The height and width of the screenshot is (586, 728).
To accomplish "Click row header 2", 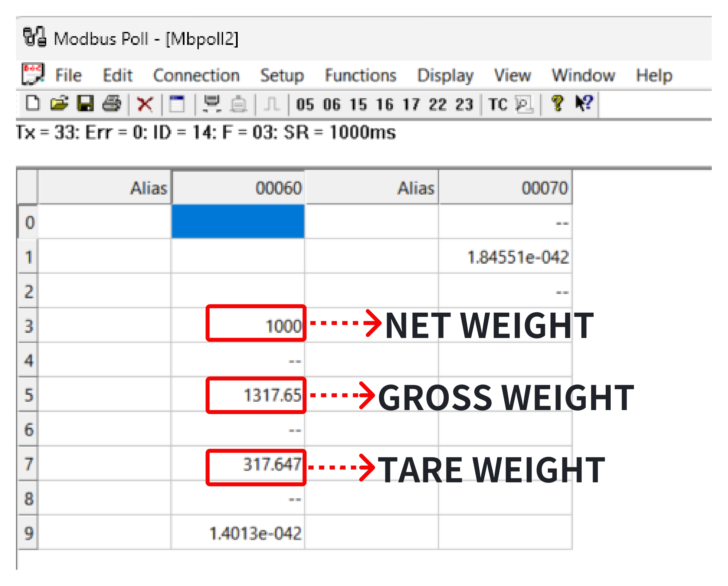I will pyautogui.click(x=28, y=290).
